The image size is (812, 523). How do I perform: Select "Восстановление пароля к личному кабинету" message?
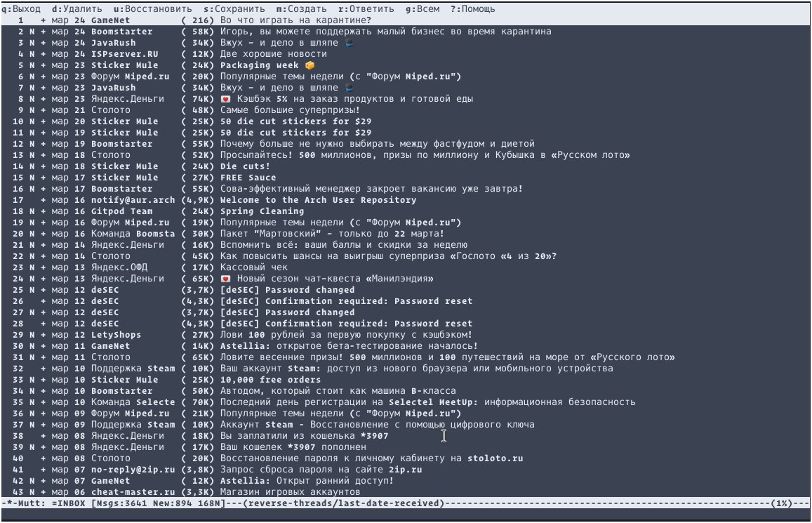point(406,458)
